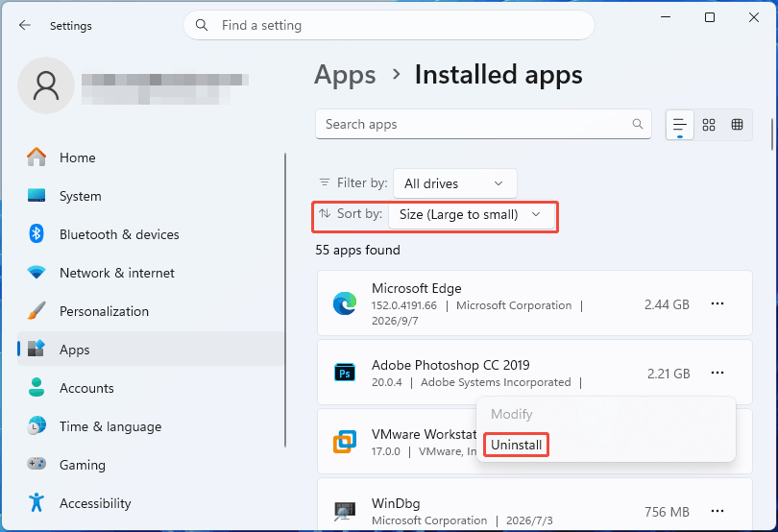Focus the Find a setting box
This screenshot has width=778, height=532.
pos(389,25)
